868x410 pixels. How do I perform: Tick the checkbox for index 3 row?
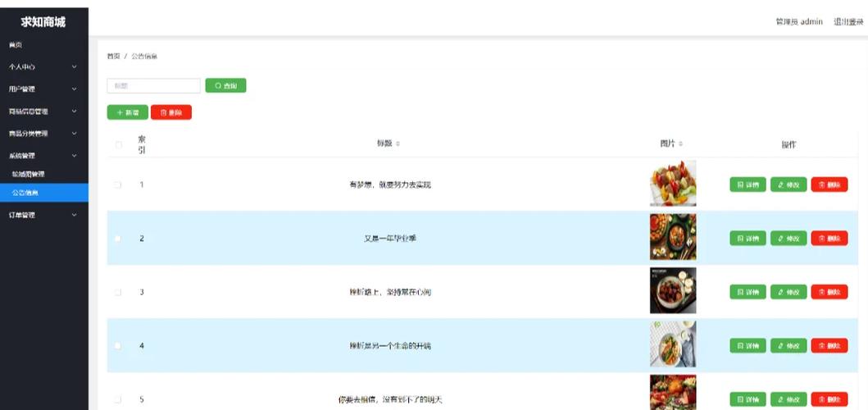point(118,292)
